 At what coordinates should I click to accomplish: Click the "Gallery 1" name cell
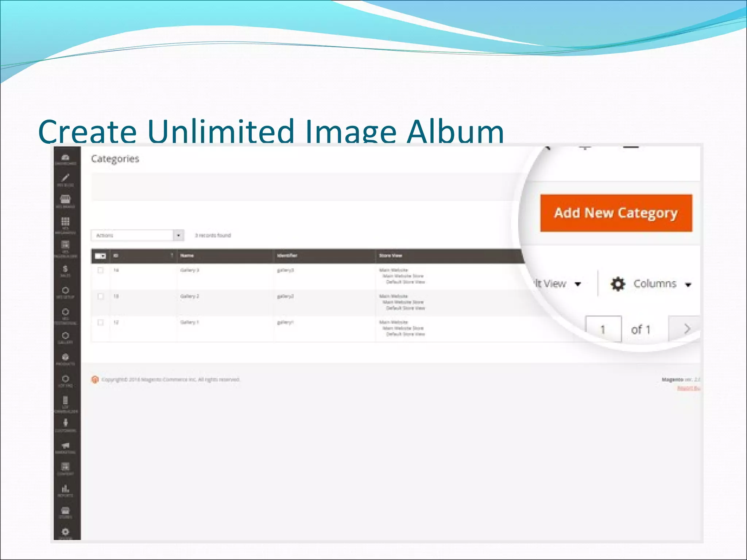190,322
